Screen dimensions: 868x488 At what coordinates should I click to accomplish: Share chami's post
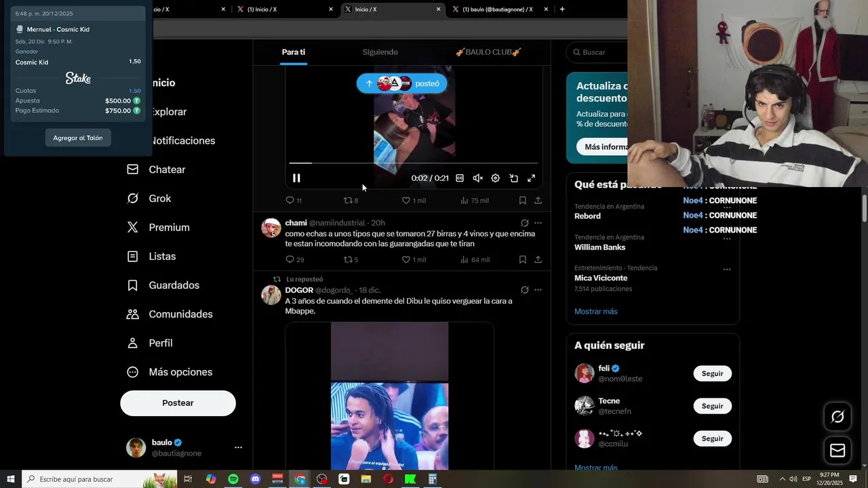[538, 260]
